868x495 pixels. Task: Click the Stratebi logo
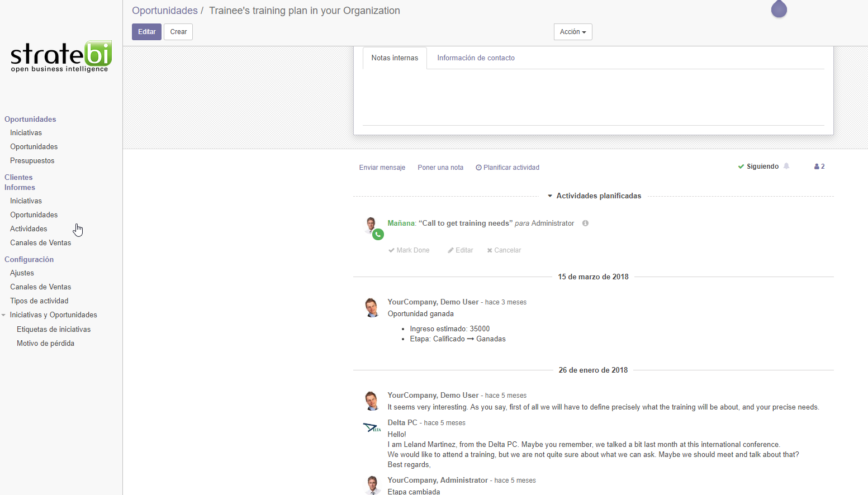(60, 56)
